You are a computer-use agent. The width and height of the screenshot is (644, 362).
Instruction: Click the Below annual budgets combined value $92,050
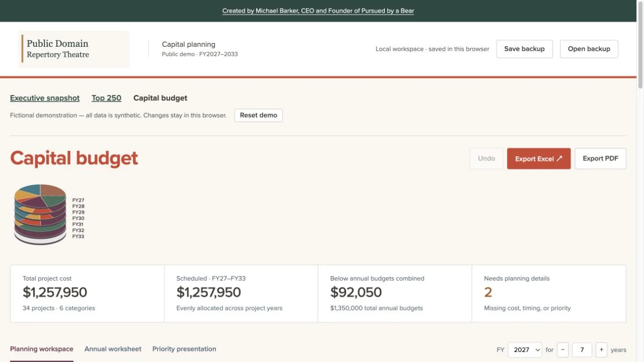coord(356,292)
